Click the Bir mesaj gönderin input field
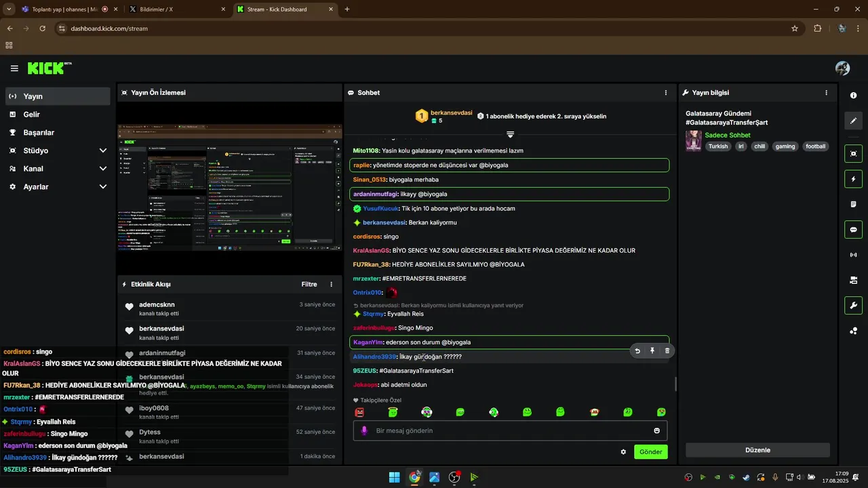Screen dimensions: 868x488 pyautogui.click(x=510, y=431)
